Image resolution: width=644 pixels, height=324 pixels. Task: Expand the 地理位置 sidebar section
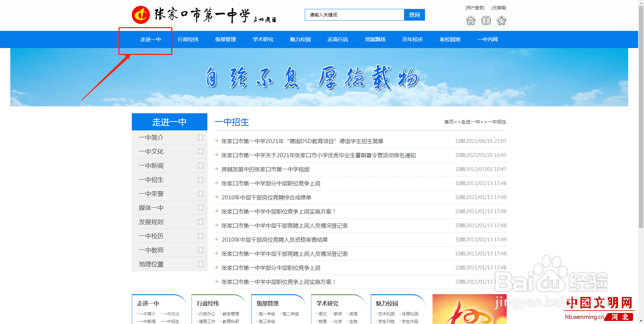pos(200,264)
